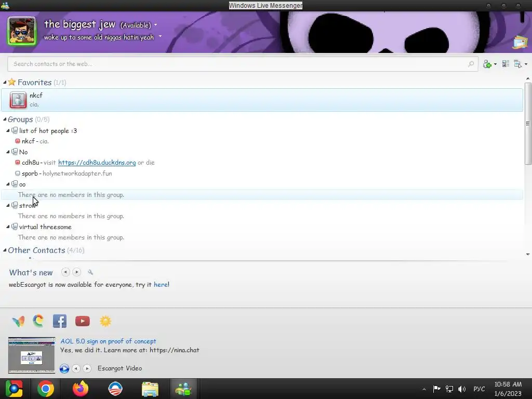The width and height of the screenshot is (532, 399).
Task: Click the search contacts input field
Action: pyautogui.click(x=243, y=64)
